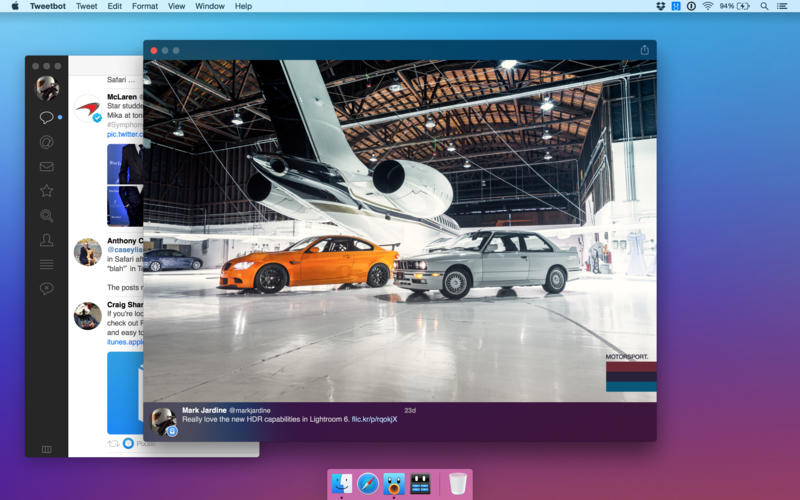Open the Format menu
The height and width of the screenshot is (500, 800).
click(145, 6)
